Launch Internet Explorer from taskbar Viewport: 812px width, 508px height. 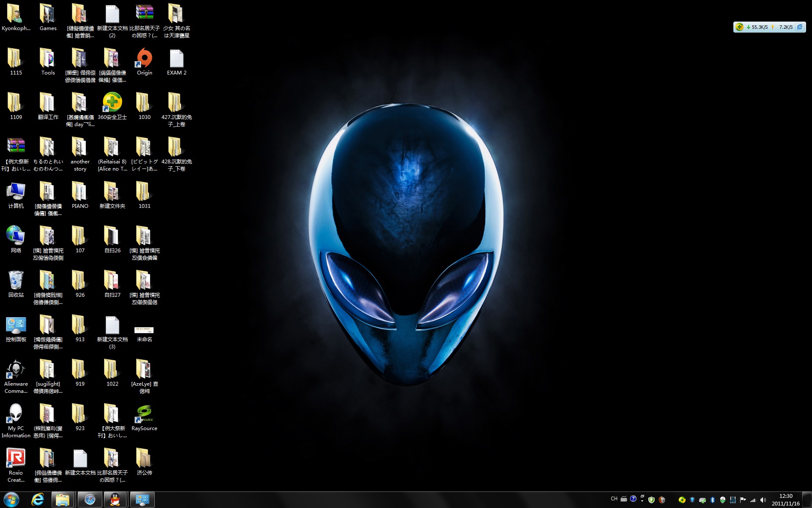[x=38, y=500]
